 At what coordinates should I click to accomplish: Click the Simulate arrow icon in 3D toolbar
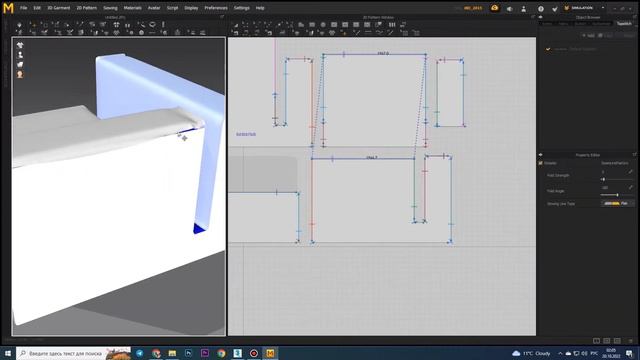19,25
